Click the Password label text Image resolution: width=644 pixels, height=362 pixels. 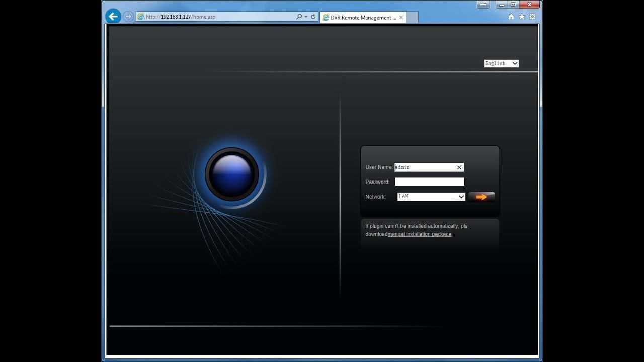(x=377, y=182)
